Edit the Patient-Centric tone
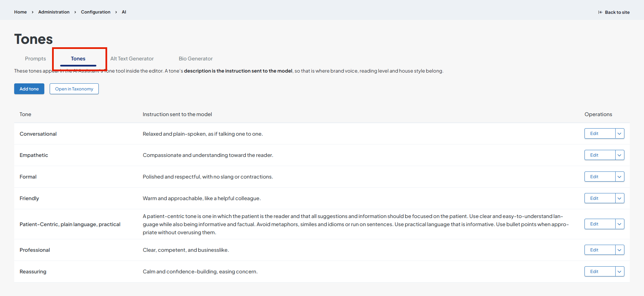This screenshot has height=296, width=644. coord(600,224)
